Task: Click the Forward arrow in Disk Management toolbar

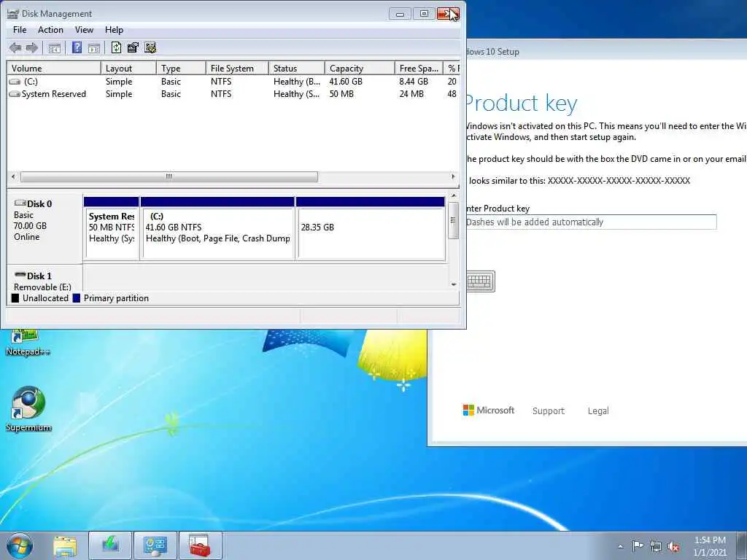Action: pyautogui.click(x=32, y=47)
